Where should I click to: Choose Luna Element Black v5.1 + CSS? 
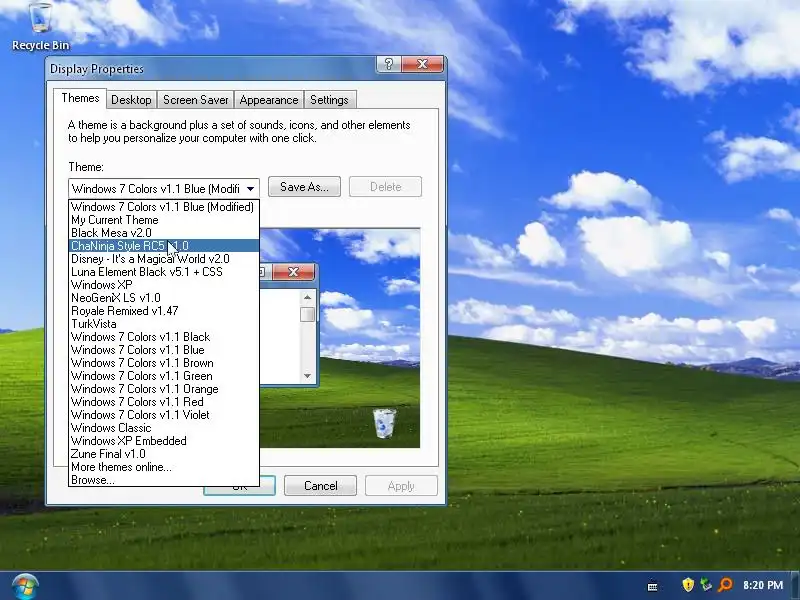click(164, 272)
